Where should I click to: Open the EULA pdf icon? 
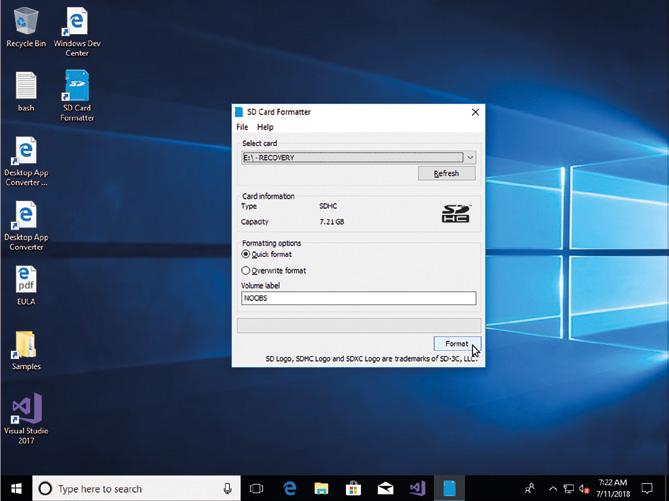tap(26, 285)
